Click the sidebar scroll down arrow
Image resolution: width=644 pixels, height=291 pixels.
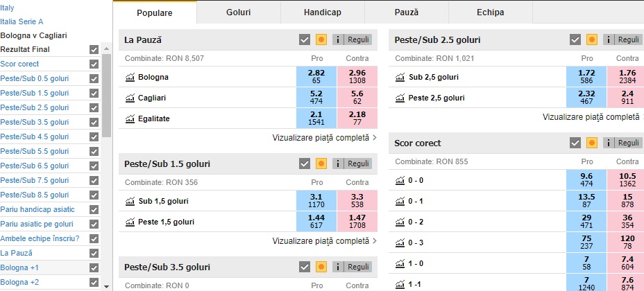click(106, 286)
